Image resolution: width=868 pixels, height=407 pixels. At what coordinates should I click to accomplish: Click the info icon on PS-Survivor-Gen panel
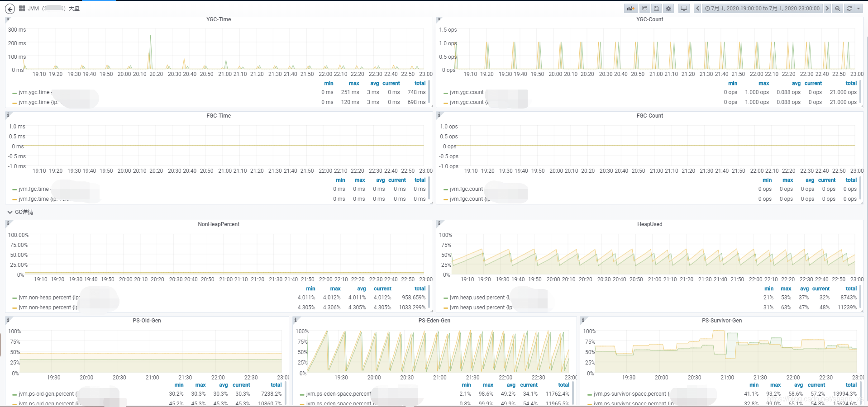pos(583,320)
